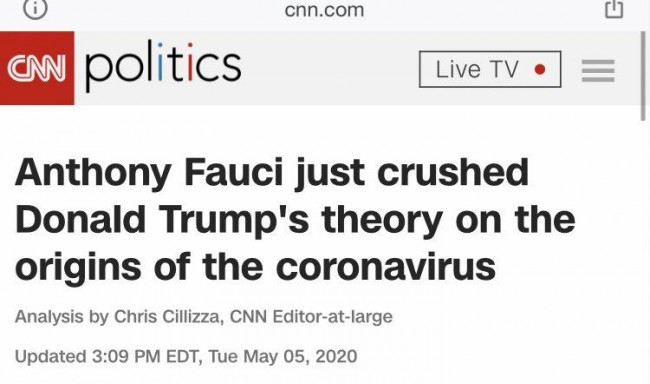Click the red live indicator dot

[x=540, y=69]
